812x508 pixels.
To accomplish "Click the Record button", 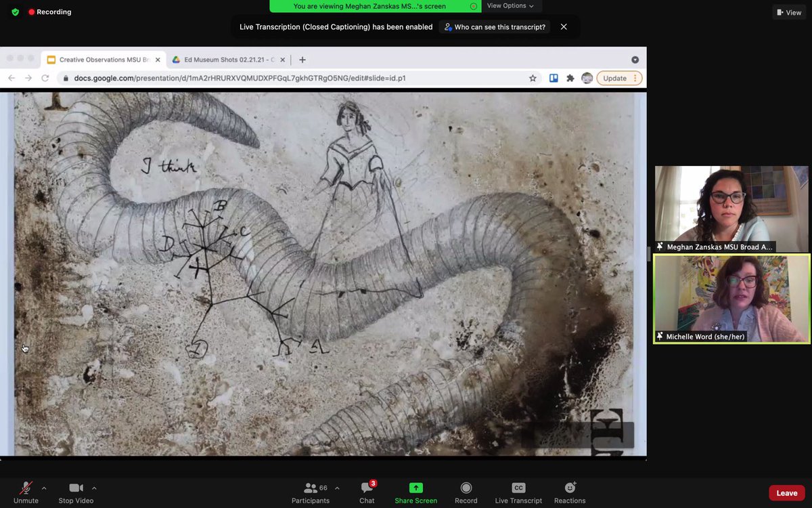I will (466, 492).
